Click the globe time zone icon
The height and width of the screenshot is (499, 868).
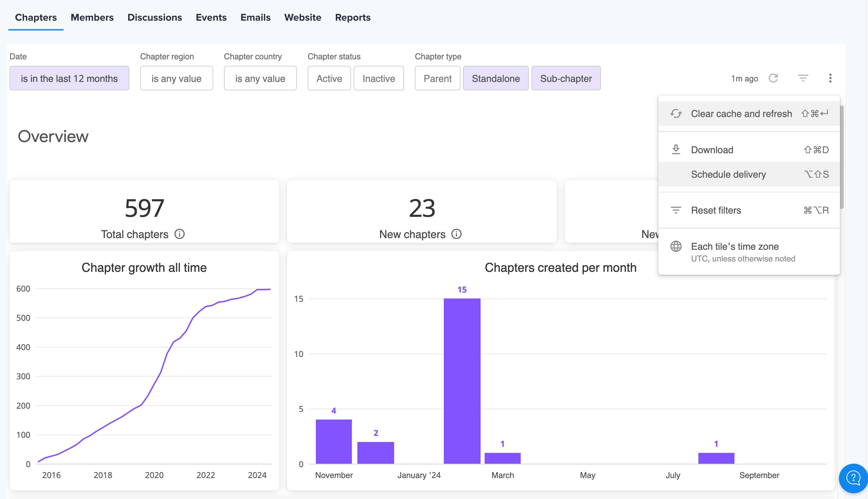coord(676,247)
